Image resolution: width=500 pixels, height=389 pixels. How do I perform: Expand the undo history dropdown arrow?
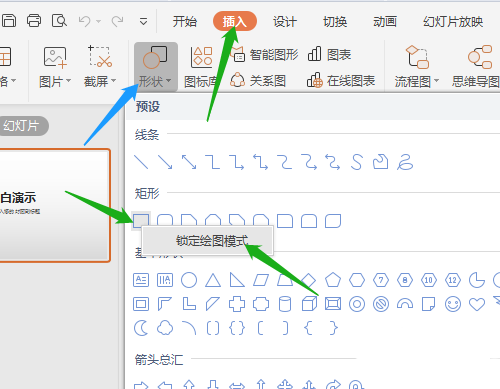pos(98,22)
